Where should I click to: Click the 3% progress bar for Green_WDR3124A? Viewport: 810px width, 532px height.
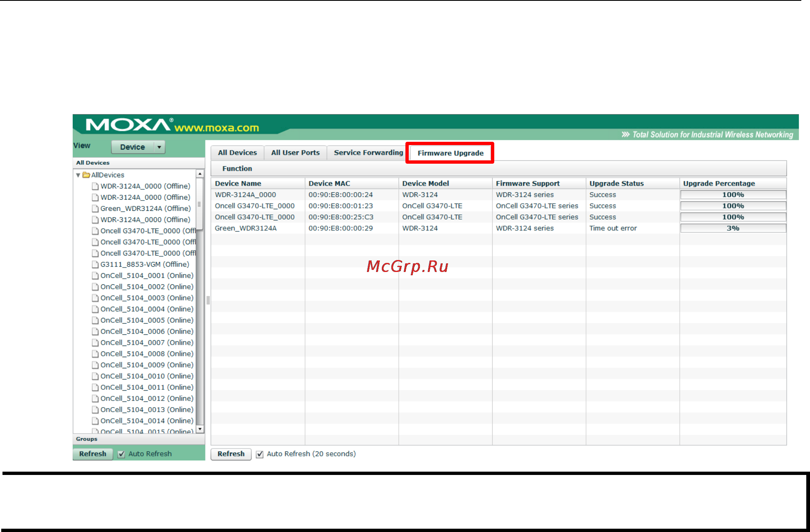[733, 228]
